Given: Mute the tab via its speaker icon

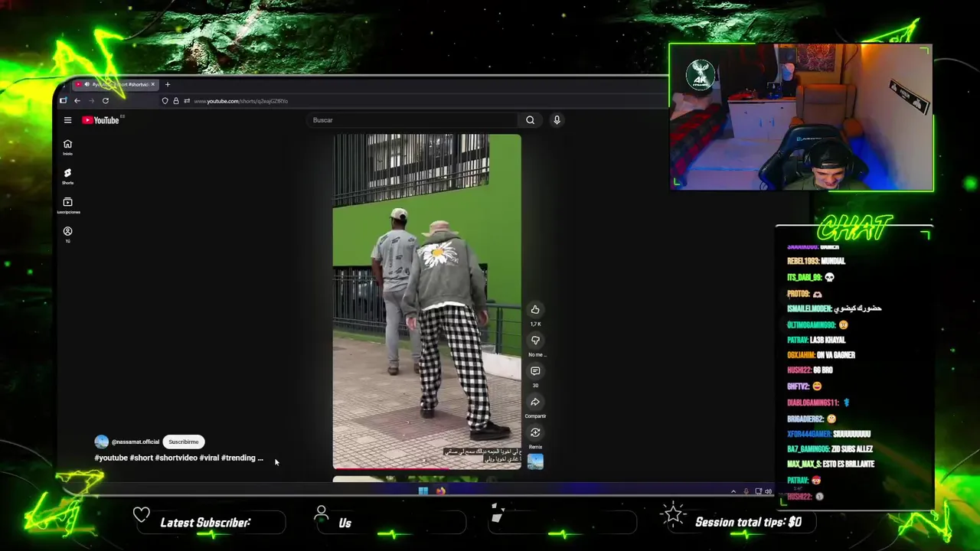Looking at the screenshot, I should click(x=87, y=84).
